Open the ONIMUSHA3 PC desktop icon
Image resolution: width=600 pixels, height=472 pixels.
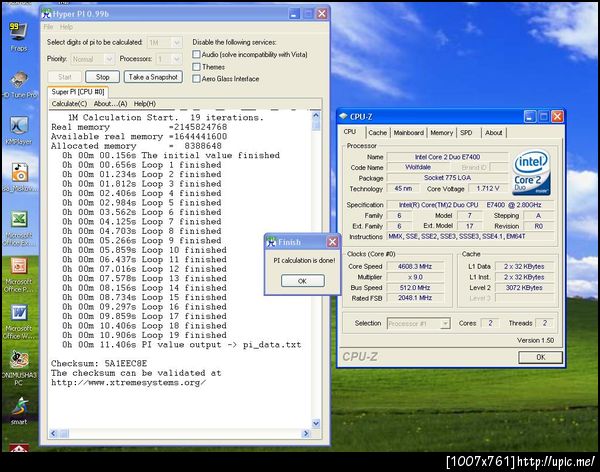pos(18,367)
